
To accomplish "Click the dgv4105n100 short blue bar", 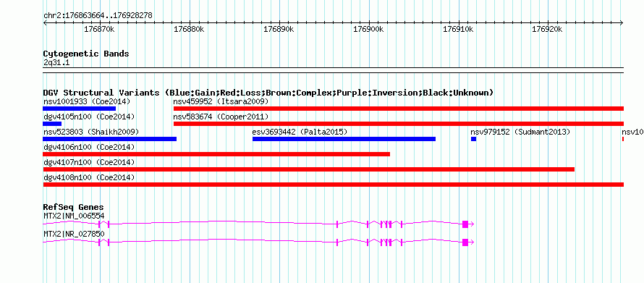I will [52, 124].
